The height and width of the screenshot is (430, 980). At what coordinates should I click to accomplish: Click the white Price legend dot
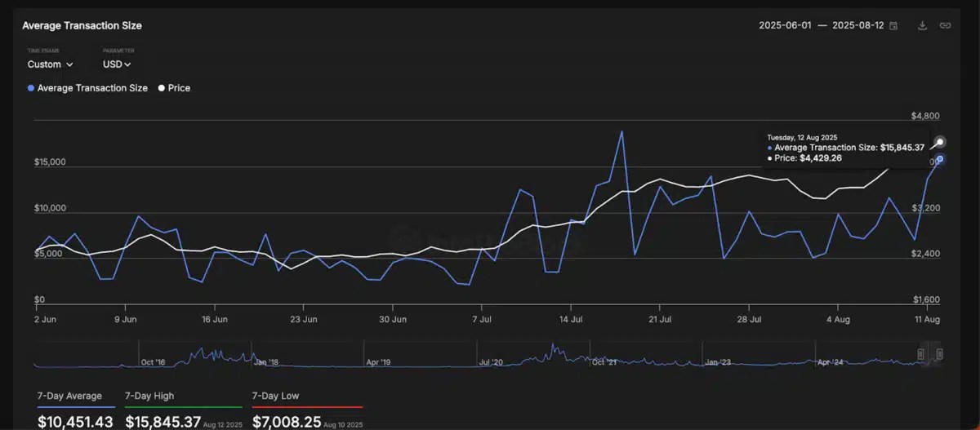tap(162, 88)
